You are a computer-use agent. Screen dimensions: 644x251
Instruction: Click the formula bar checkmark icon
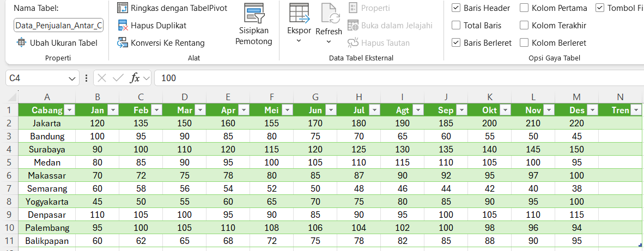pyautogui.click(x=118, y=78)
